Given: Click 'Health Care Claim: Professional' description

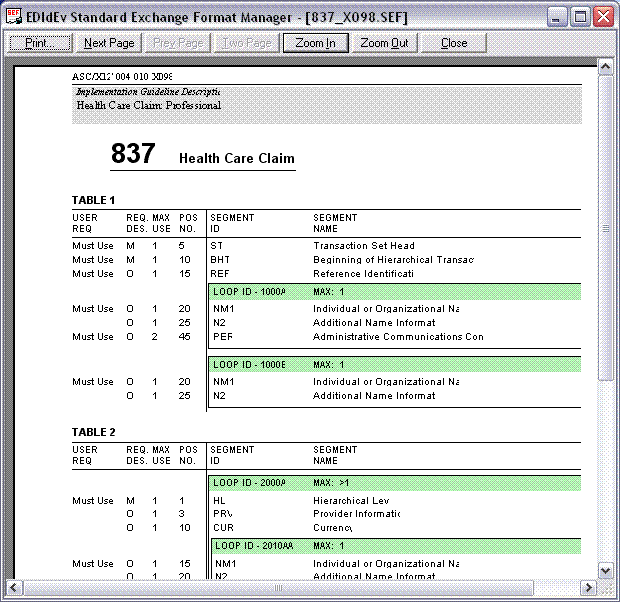Looking at the screenshot, I should point(149,106).
